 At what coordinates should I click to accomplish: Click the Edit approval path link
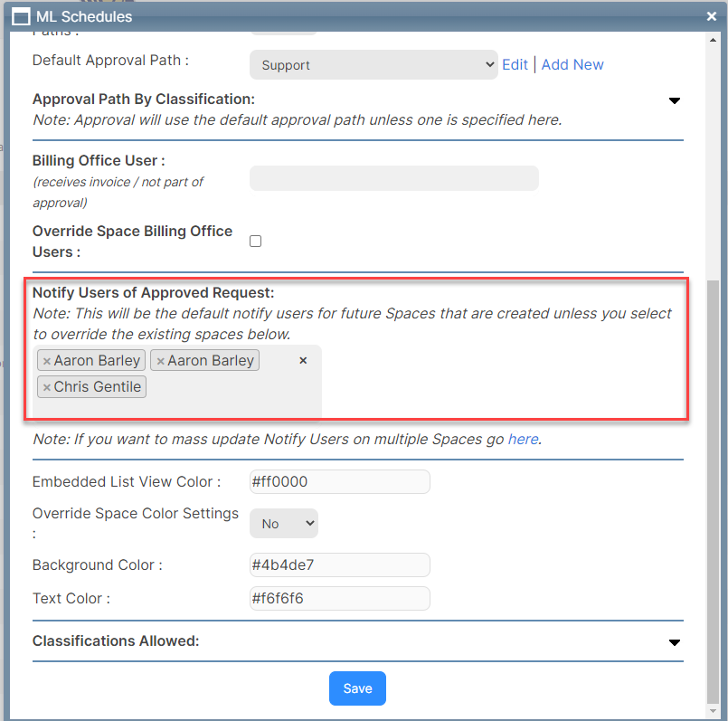tap(515, 64)
